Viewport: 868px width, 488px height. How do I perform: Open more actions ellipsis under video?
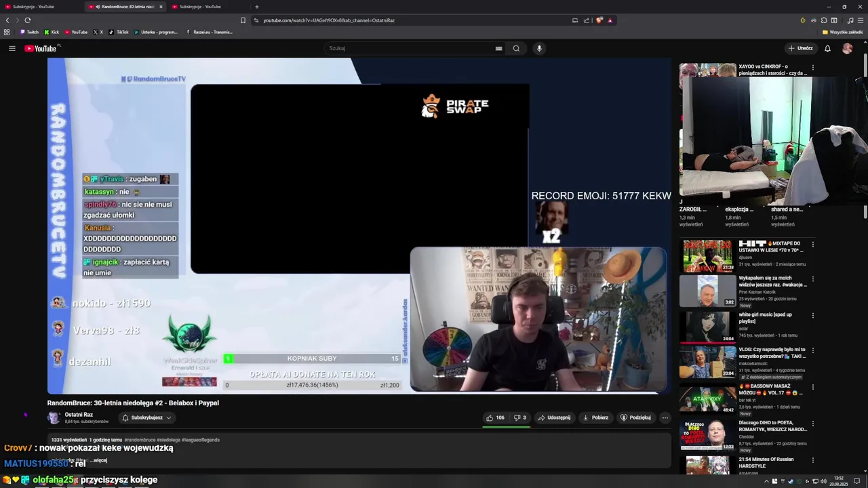(665, 418)
